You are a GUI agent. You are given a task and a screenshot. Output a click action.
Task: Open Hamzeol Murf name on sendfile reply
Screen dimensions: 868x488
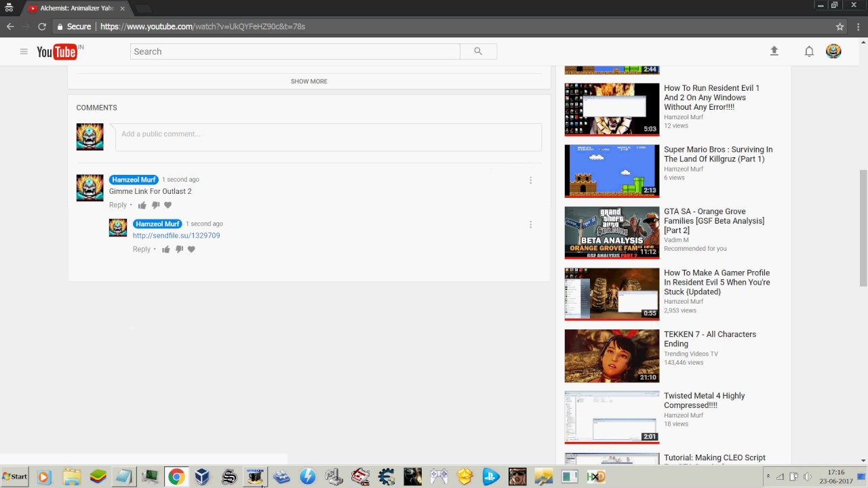coord(157,224)
